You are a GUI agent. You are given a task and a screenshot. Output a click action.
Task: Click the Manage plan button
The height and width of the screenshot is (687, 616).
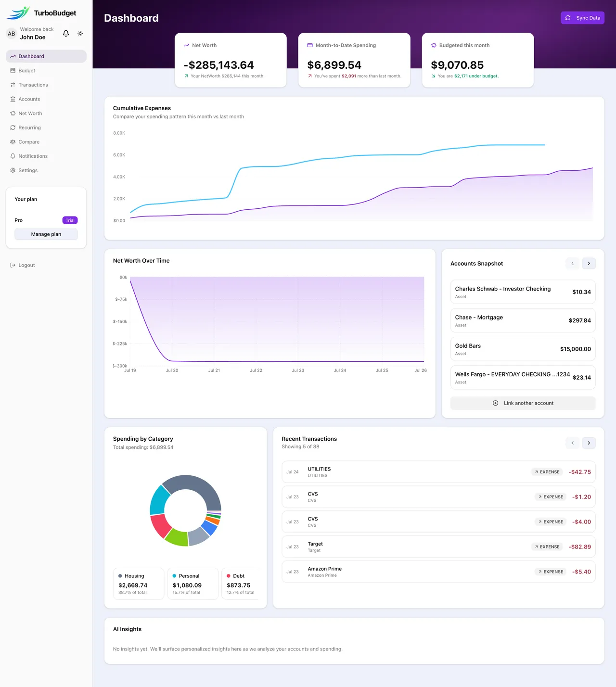click(x=46, y=234)
